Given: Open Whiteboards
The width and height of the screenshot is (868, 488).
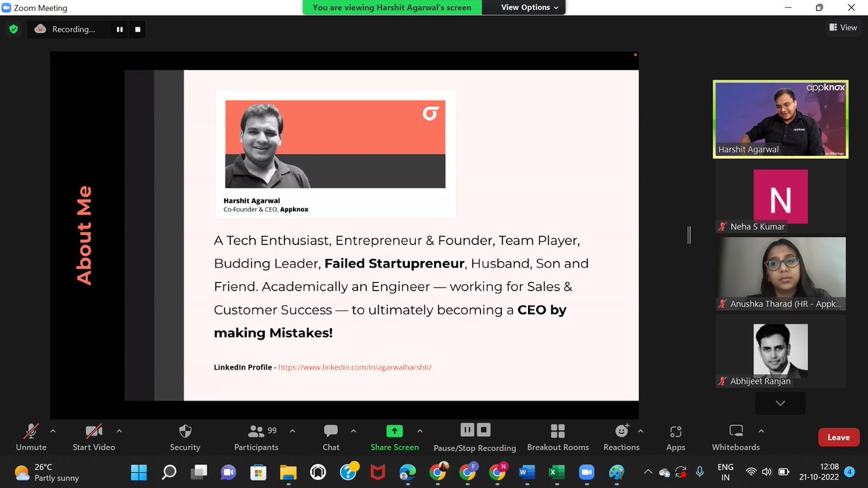Looking at the screenshot, I should (x=736, y=437).
